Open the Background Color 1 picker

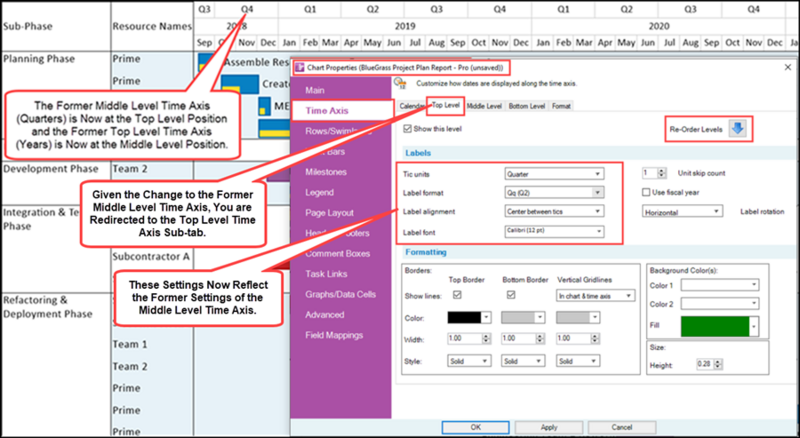coord(719,285)
